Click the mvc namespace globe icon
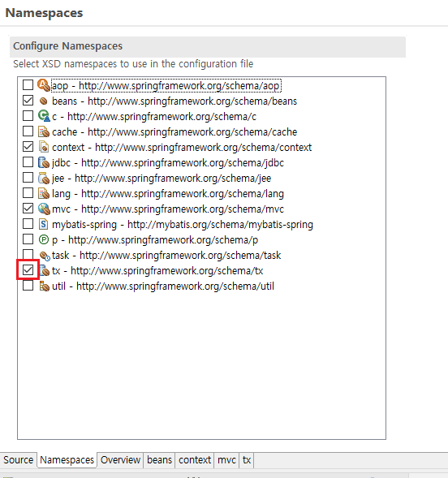This screenshot has height=478, width=448. 44,209
